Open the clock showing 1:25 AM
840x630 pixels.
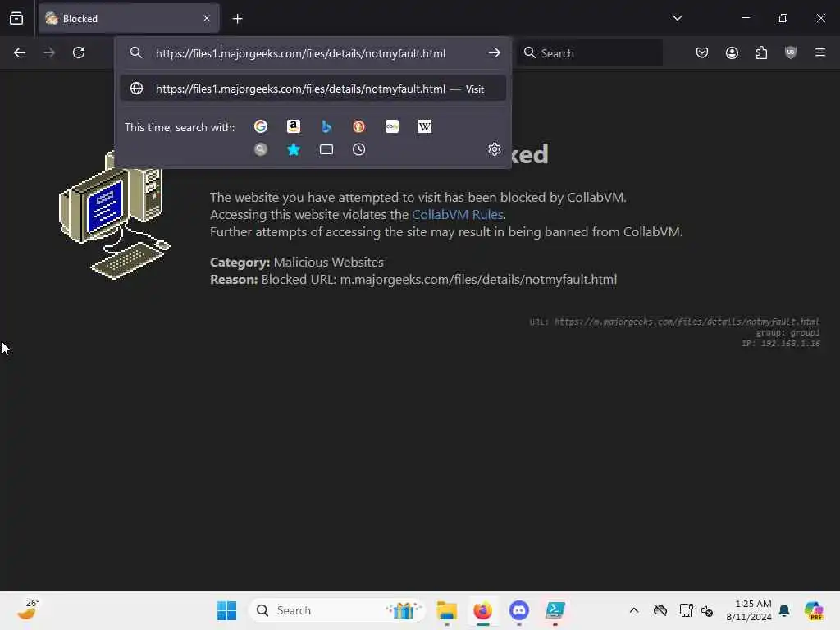749,610
